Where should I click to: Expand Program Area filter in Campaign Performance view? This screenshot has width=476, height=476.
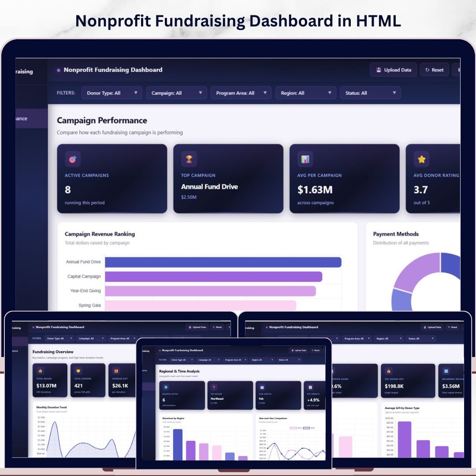click(x=241, y=93)
